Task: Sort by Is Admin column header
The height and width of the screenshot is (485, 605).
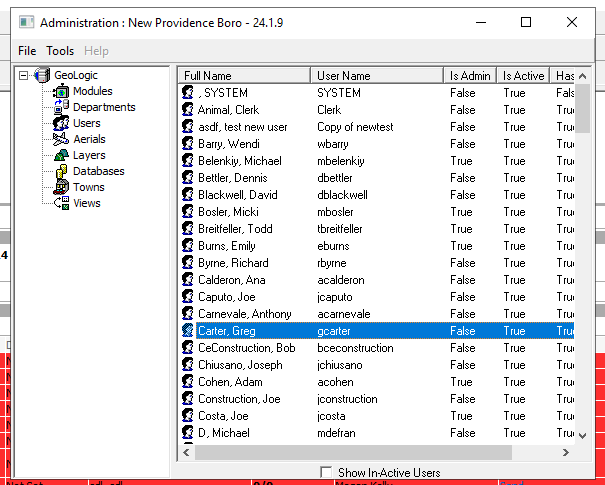Action: (470, 76)
